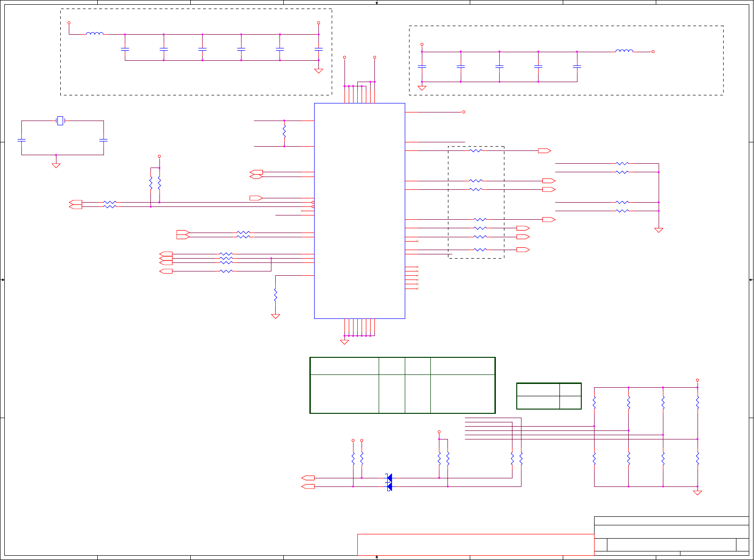Select the four-column green-bordered table
754x560 pixels.
pos(402,385)
